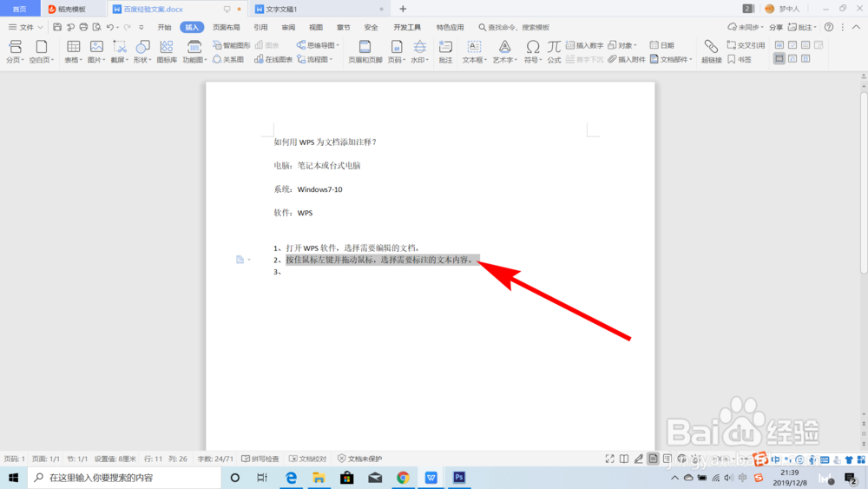
Task: Expand quick access toolbar customize arrow
Action: pyautogui.click(x=141, y=27)
